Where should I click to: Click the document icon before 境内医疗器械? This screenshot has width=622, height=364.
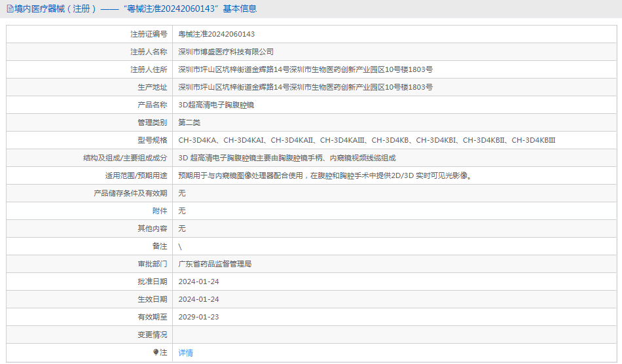coord(10,9)
